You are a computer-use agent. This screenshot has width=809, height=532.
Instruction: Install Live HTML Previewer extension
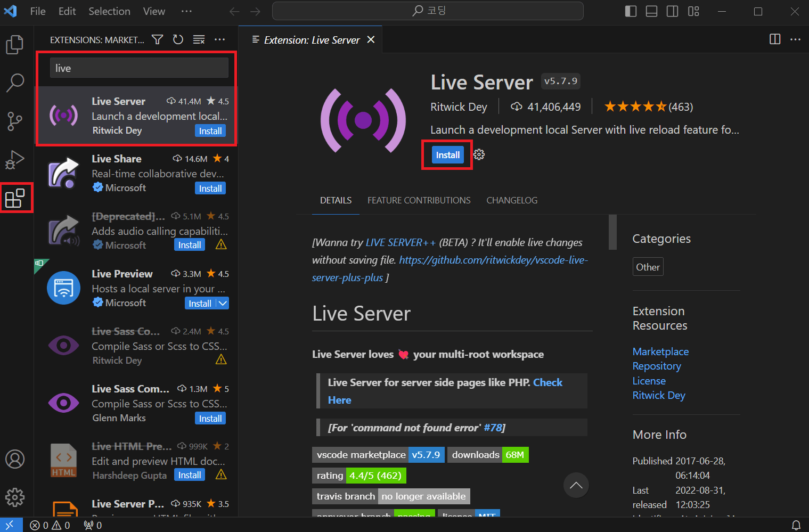[190, 475]
